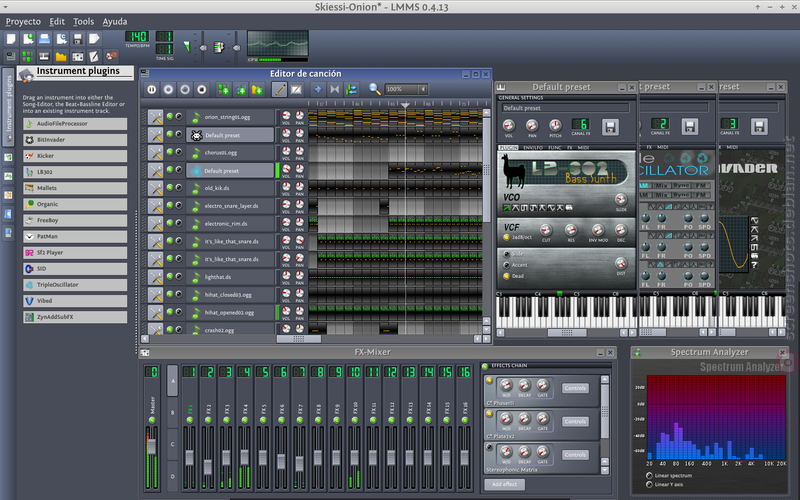Select the TripleOscillator instrument plugin
Viewport: 800px width, 500px height.
tap(75, 285)
